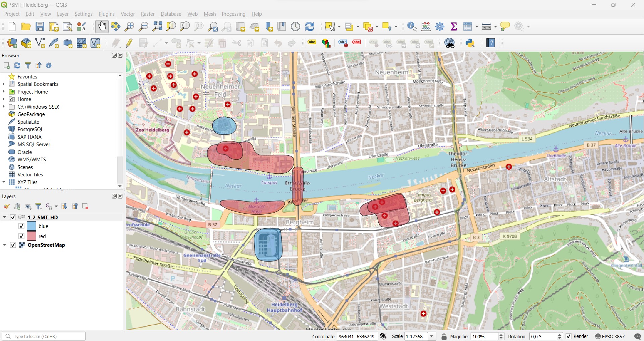The height and width of the screenshot is (341, 644).
Task: Open the Python Console
Action: (471, 43)
